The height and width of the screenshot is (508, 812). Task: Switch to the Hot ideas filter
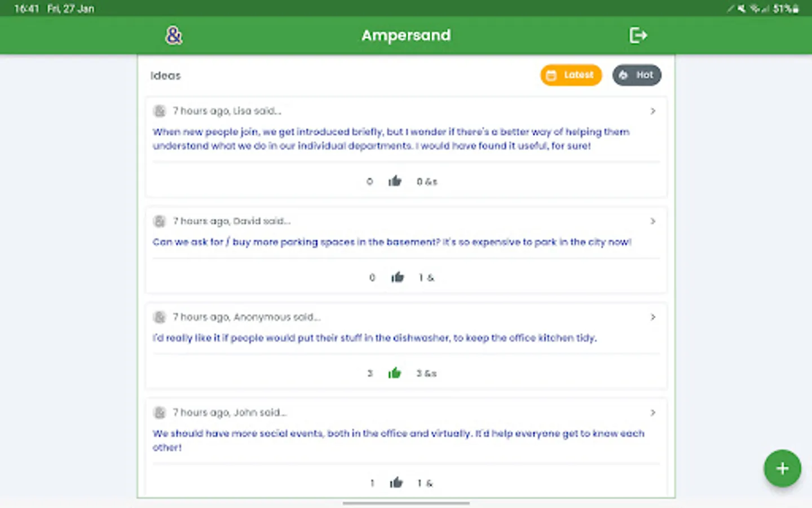coord(637,75)
